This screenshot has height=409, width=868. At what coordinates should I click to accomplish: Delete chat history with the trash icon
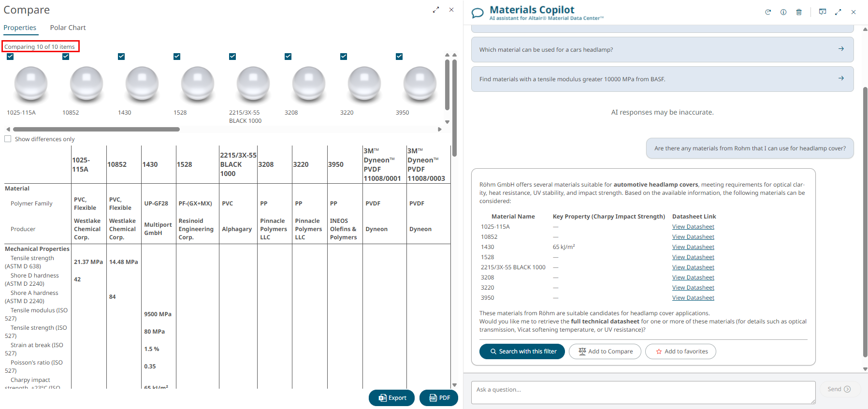799,12
